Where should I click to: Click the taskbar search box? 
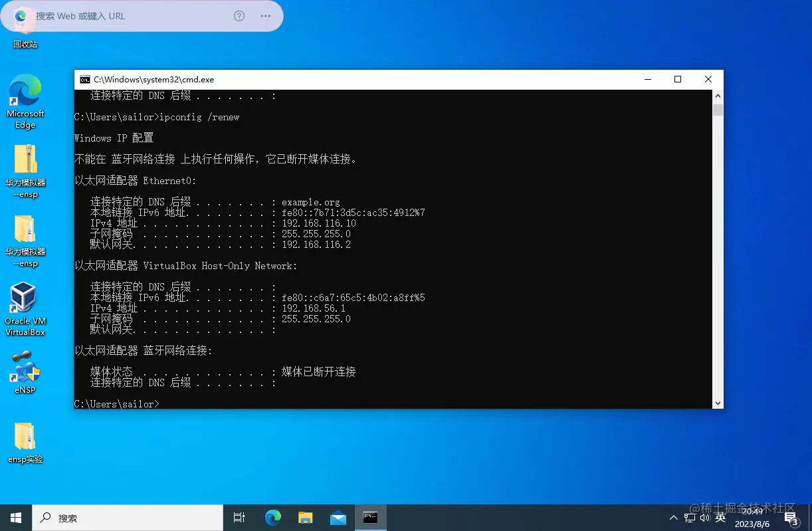click(x=128, y=518)
